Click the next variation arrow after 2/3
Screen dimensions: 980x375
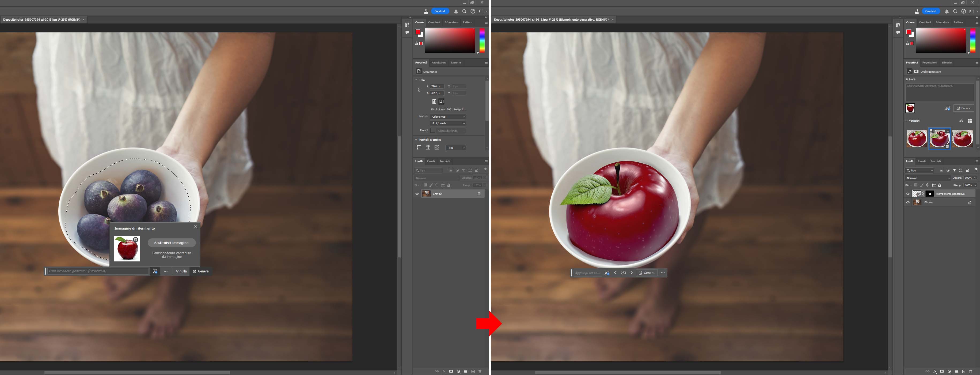632,273
